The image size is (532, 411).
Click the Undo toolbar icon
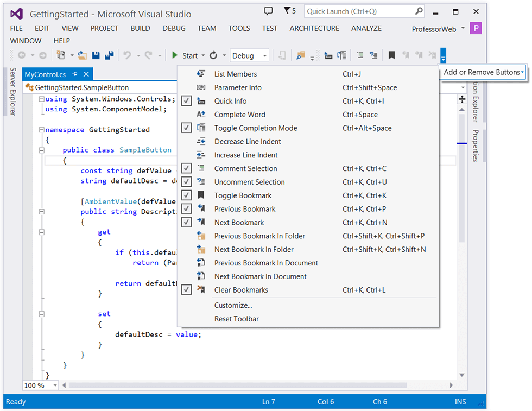[127, 55]
